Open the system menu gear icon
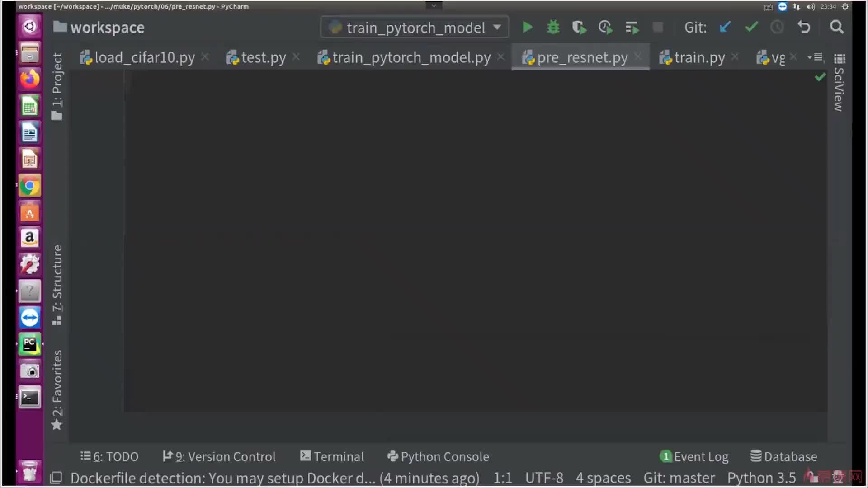868x488 pixels. (845, 6)
